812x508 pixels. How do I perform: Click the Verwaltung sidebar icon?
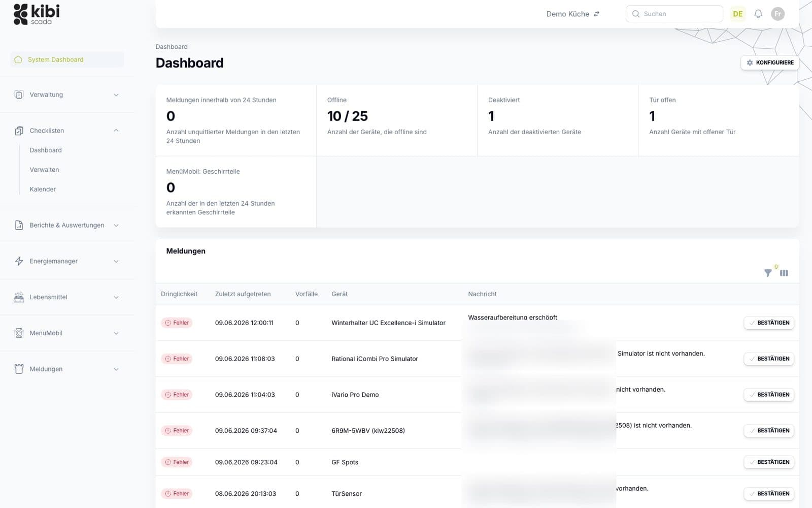pos(19,95)
